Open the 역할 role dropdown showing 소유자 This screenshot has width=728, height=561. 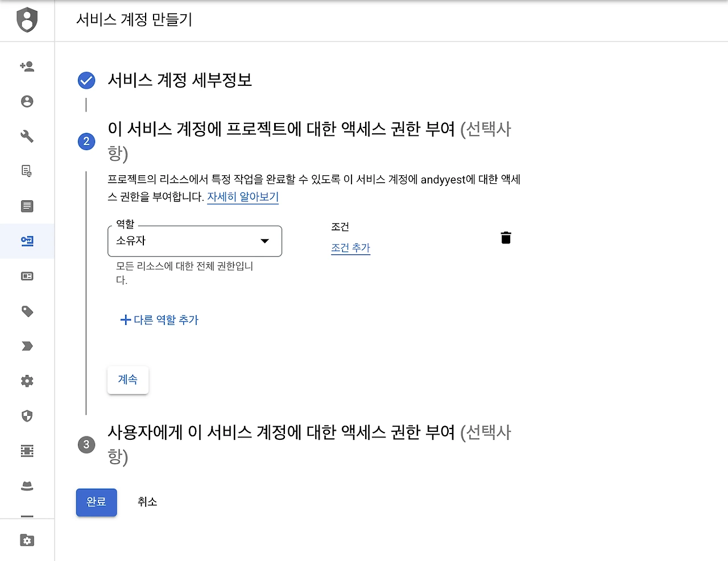pyautogui.click(x=195, y=241)
